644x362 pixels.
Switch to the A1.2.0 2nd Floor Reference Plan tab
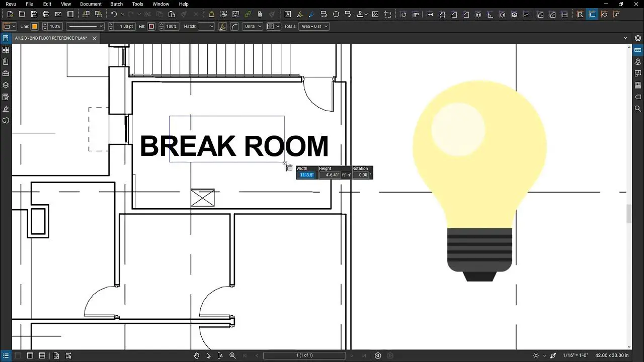[51, 38]
